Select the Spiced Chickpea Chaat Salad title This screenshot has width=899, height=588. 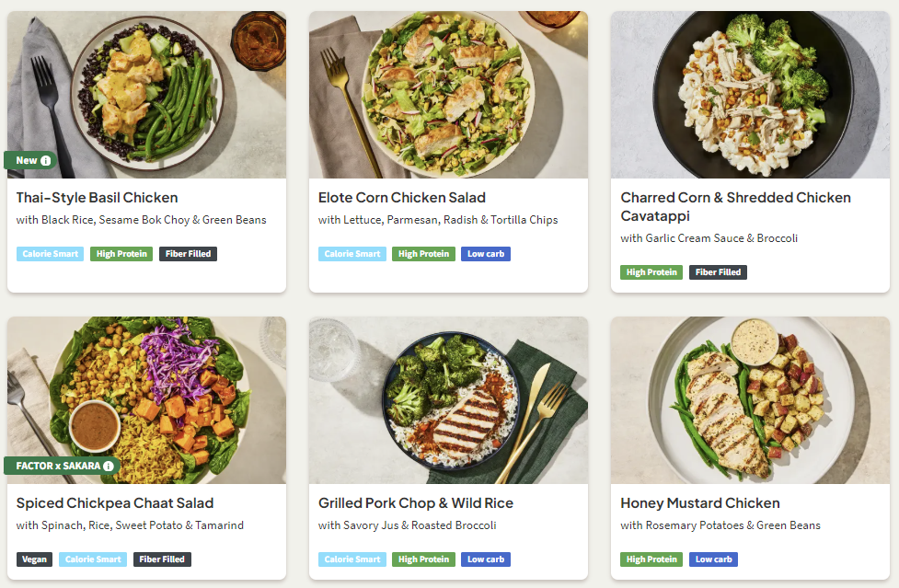[115, 503]
